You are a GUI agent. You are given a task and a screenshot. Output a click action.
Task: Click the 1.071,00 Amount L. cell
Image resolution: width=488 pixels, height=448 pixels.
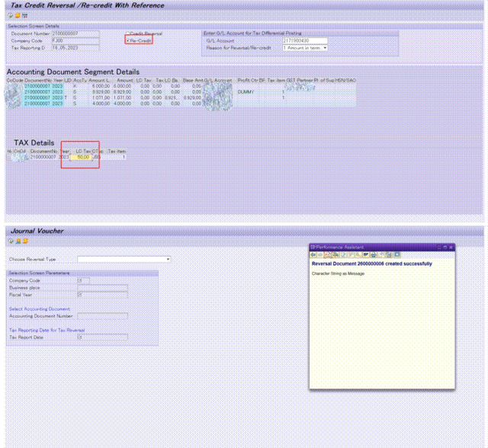tap(101, 98)
